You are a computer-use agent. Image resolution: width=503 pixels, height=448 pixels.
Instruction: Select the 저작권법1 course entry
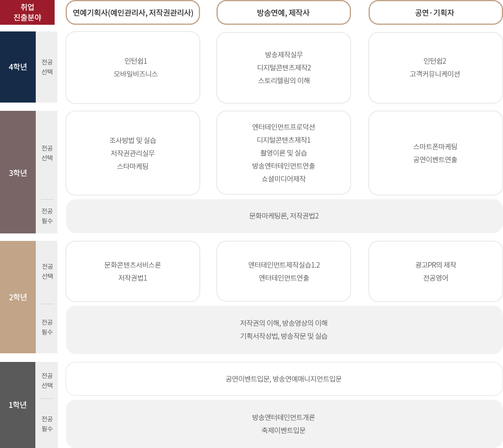coord(133,278)
